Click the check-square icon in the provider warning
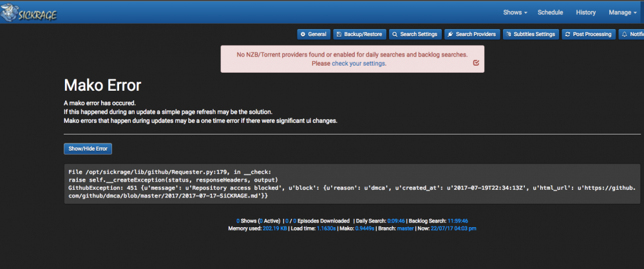This screenshot has height=269, width=644. [x=476, y=63]
